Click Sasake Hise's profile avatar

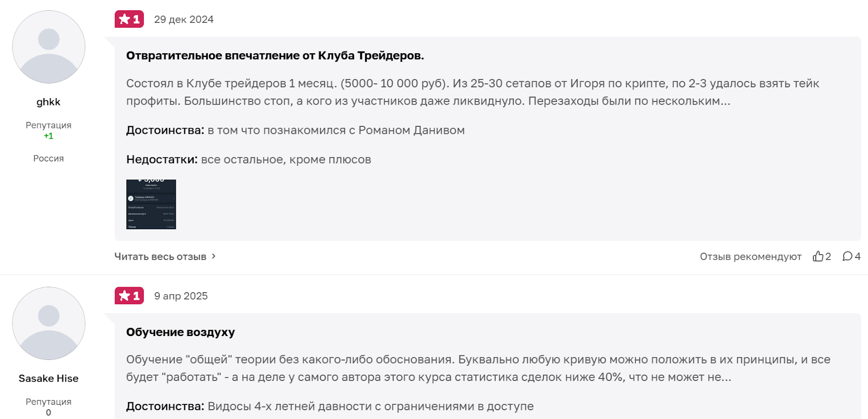click(49, 324)
